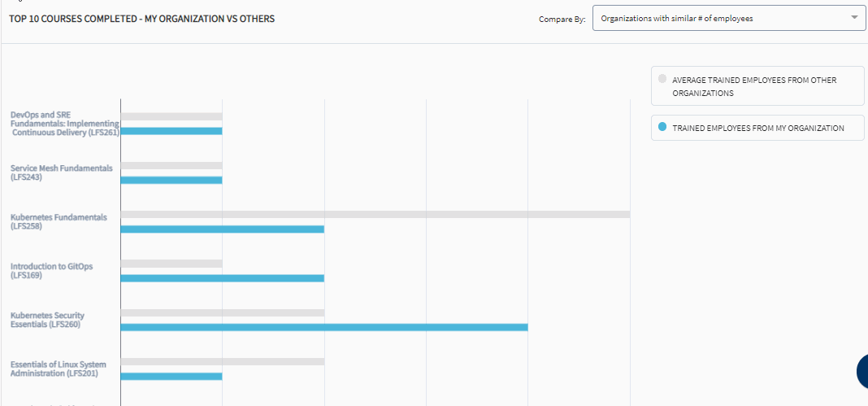Click blue bar for DevOps and SRE Fundamentals
Image resolution: width=868 pixels, height=406 pixels.
(x=171, y=131)
